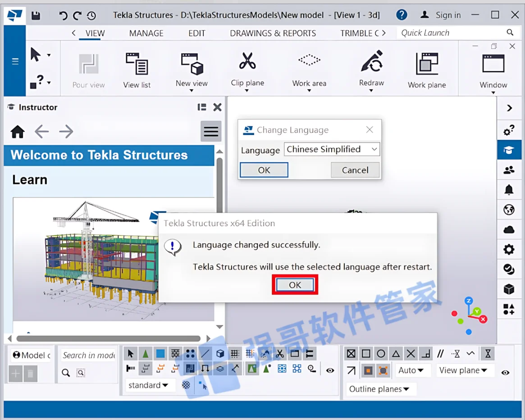Open the Instructor hamburger menu
525x420 pixels.
211,131
